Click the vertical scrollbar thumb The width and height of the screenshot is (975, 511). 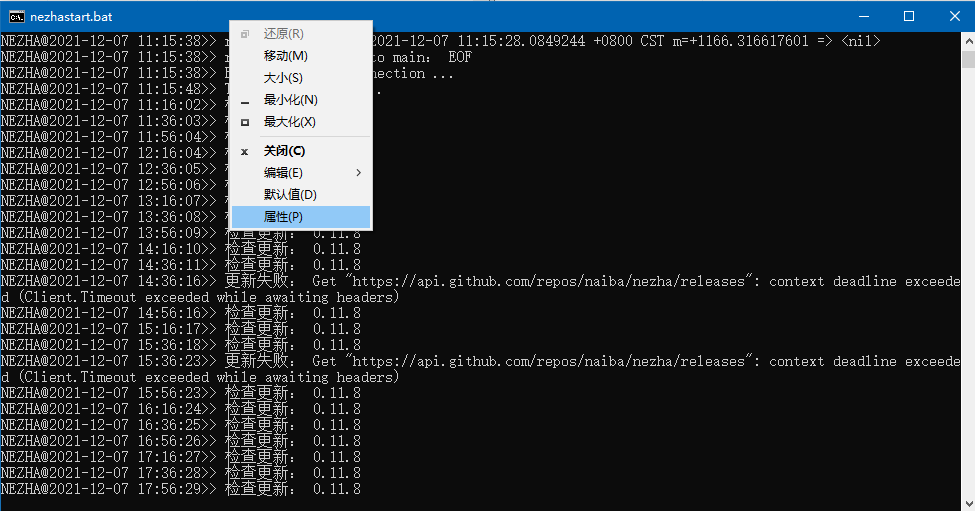(x=968, y=59)
